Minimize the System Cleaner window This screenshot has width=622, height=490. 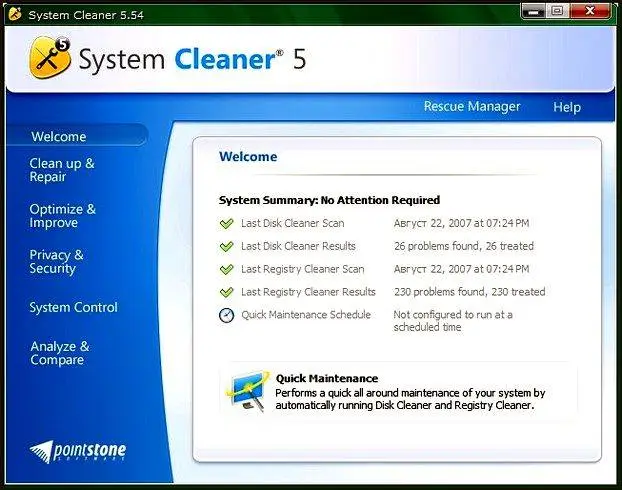point(534,12)
